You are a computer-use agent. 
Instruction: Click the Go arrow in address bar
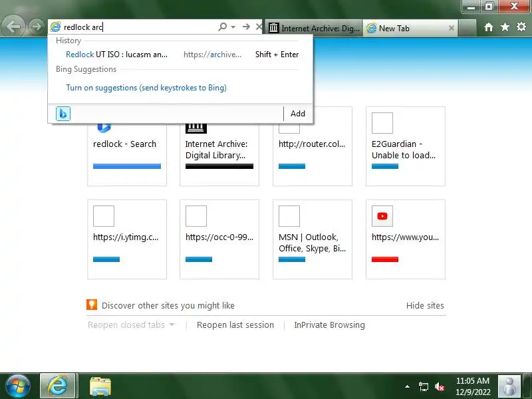click(x=246, y=27)
